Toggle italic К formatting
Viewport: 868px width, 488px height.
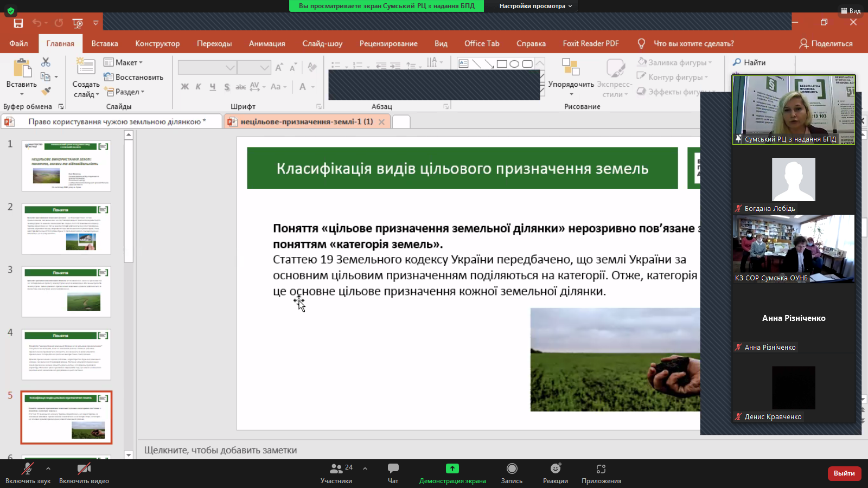click(x=199, y=87)
